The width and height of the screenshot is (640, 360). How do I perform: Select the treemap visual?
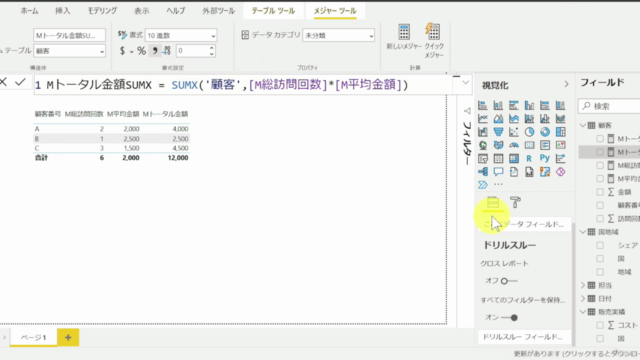[560, 132]
